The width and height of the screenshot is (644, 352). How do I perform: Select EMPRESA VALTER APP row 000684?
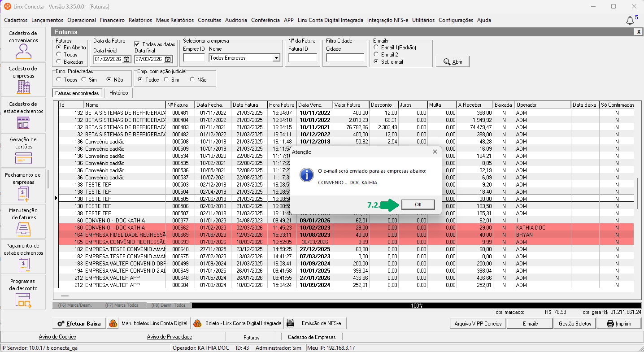(347, 285)
